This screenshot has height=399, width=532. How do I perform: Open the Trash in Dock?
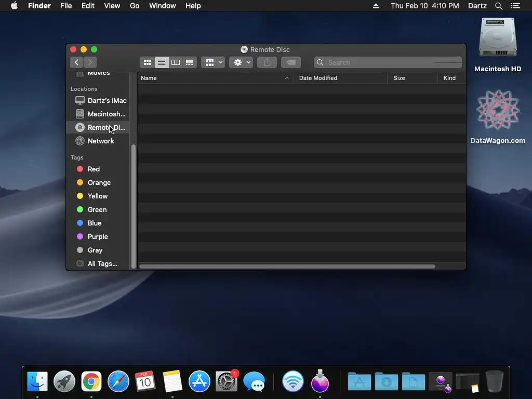(495, 381)
